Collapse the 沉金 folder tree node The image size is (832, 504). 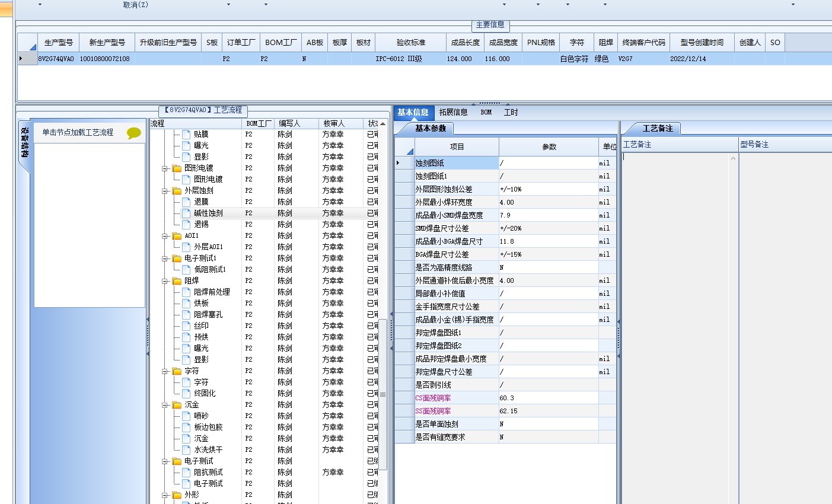click(x=165, y=406)
